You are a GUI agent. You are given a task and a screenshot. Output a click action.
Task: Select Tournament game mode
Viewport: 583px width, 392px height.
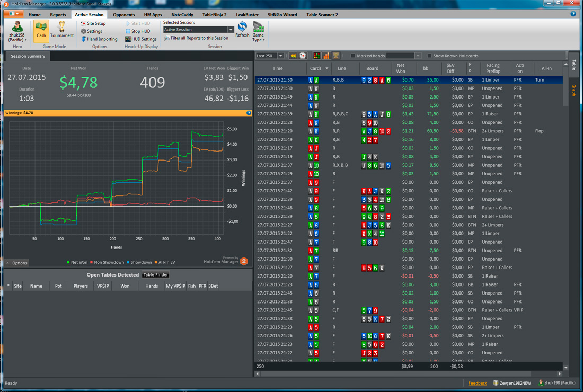[61, 30]
